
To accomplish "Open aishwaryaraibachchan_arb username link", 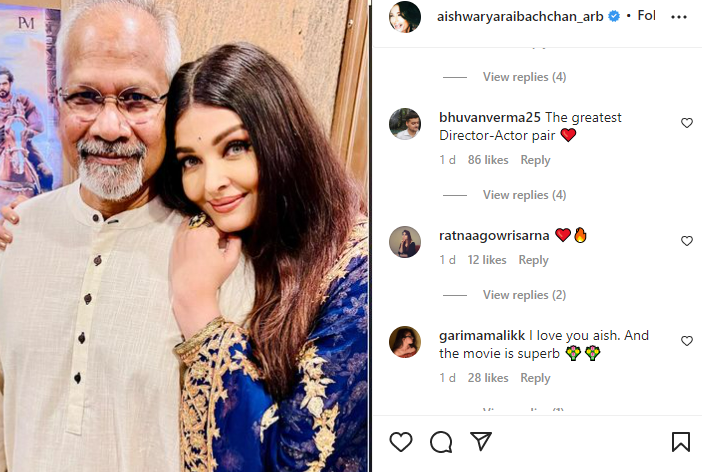I will 520,16.
